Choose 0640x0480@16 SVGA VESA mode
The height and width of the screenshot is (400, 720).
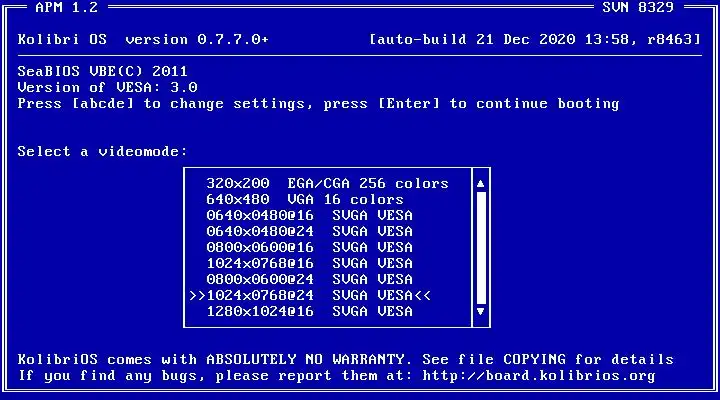pyautogui.click(x=309, y=215)
